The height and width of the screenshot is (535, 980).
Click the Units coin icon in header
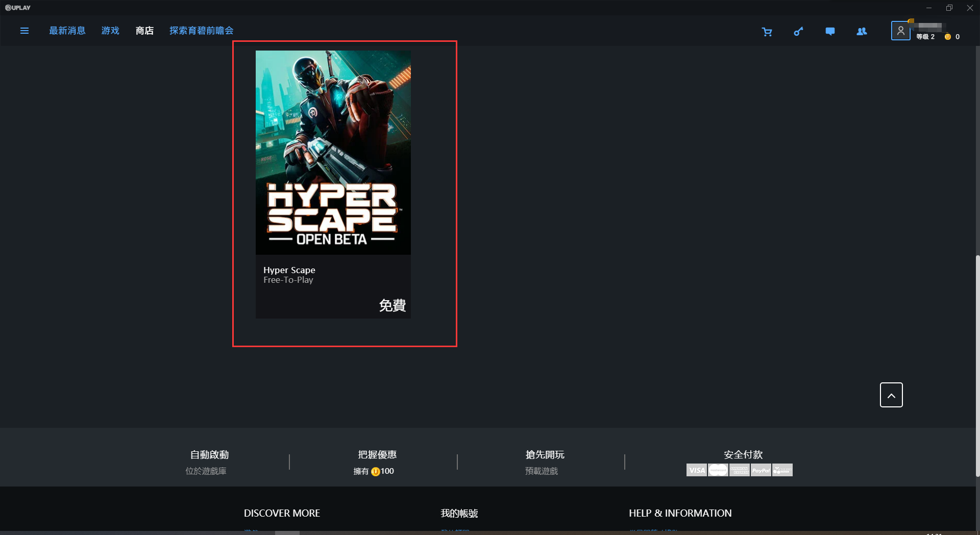coord(948,37)
